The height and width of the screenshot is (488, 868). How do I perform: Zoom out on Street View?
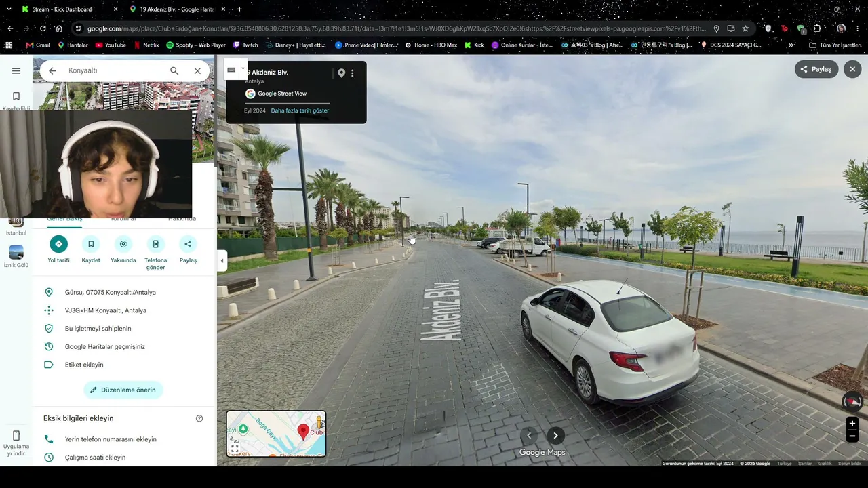tap(852, 436)
